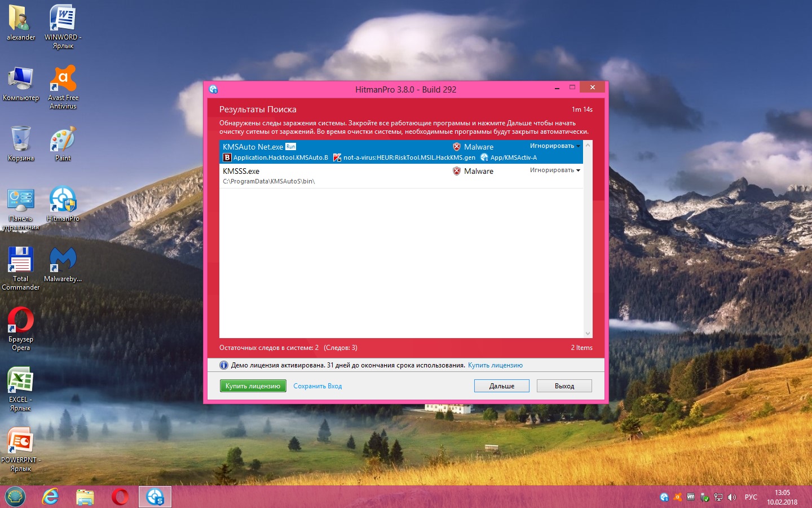Minimize the HitmanPro window
Image resolution: width=812 pixels, height=508 pixels.
(557, 88)
